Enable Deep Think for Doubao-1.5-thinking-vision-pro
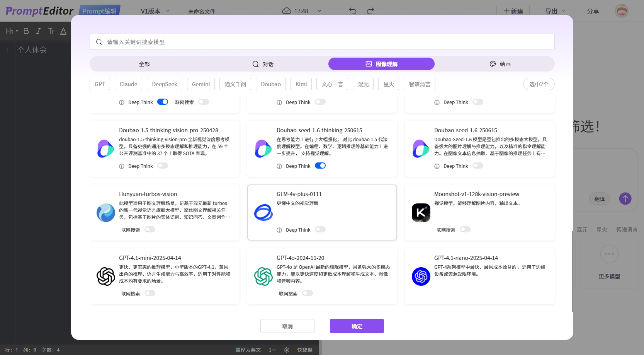Viewport: 644px width, 355px height. [162, 166]
